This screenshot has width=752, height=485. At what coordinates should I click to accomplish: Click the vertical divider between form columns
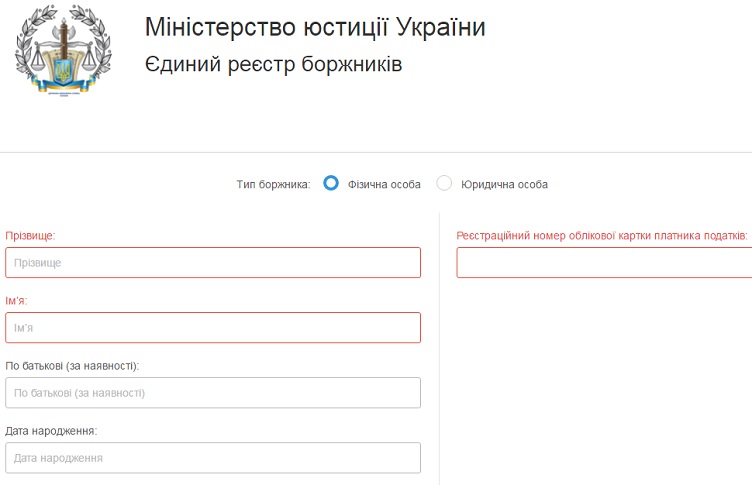(x=439, y=348)
